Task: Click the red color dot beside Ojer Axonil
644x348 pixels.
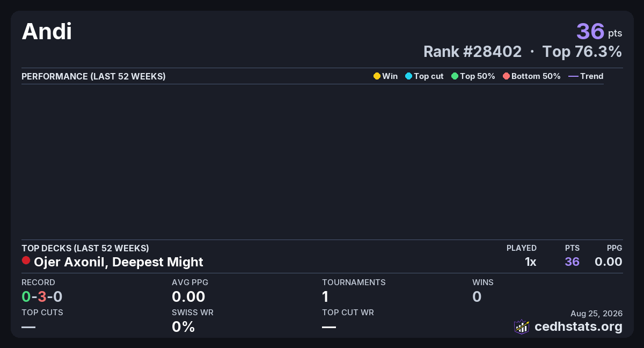Action: [x=26, y=260]
